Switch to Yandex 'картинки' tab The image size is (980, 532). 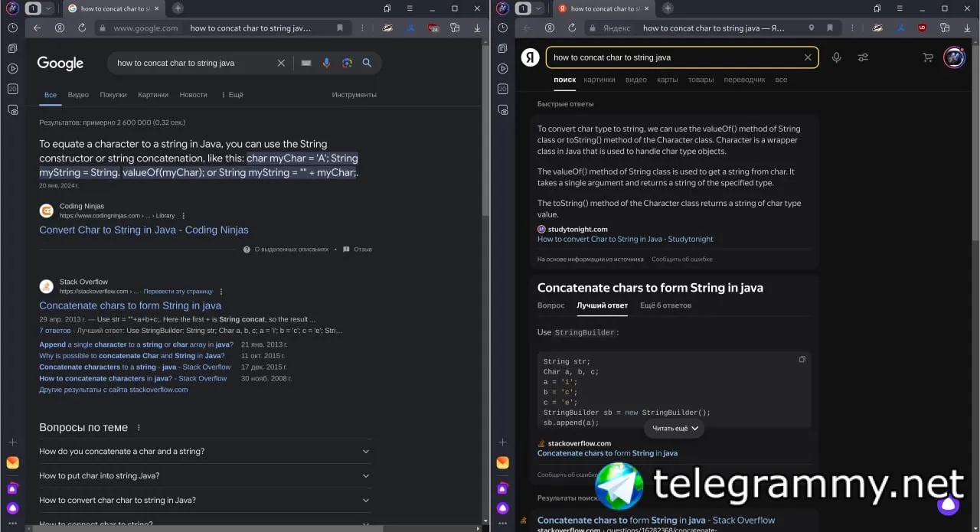tap(599, 80)
